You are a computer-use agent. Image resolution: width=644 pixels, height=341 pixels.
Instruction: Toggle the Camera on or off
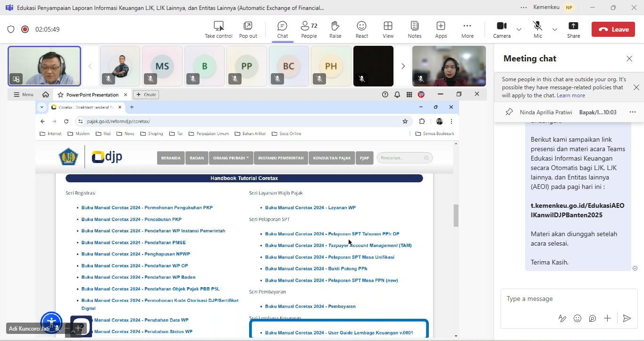[x=502, y=29]
